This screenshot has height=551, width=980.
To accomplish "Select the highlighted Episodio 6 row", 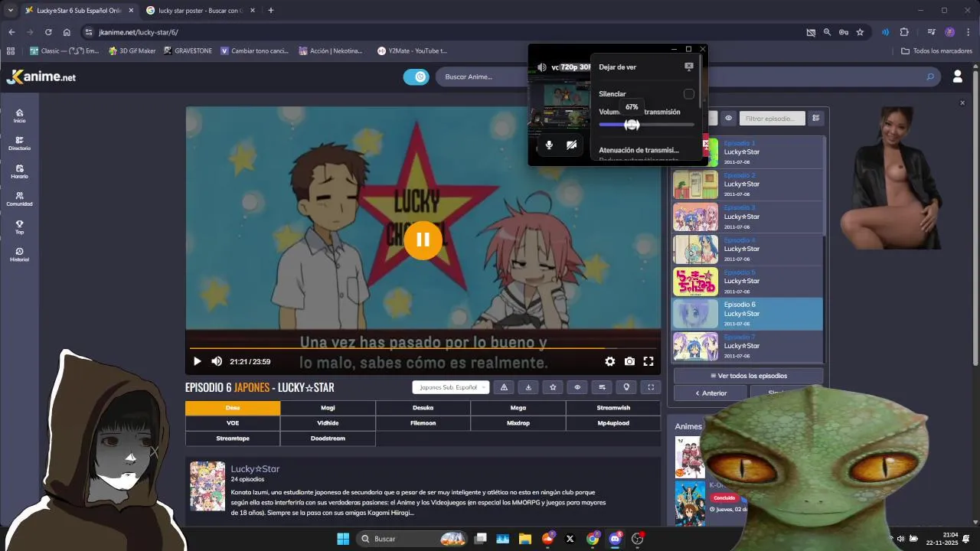I will (747, 314).
